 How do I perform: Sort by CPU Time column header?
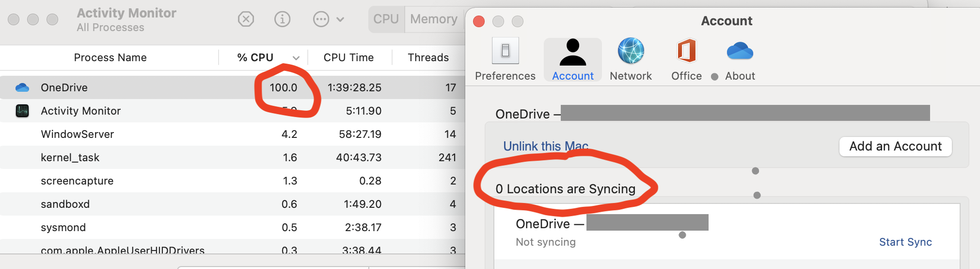(x=349, y=57)
